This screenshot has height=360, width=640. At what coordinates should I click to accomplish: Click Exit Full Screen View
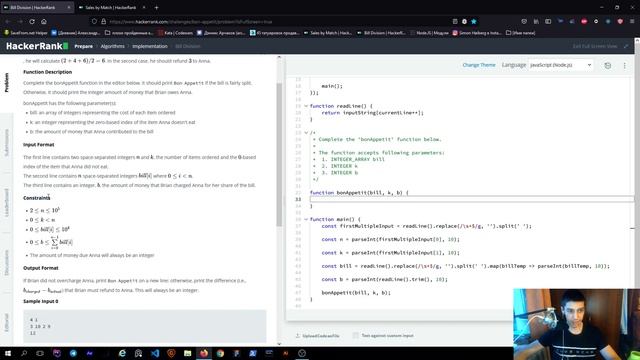point(595,46)
